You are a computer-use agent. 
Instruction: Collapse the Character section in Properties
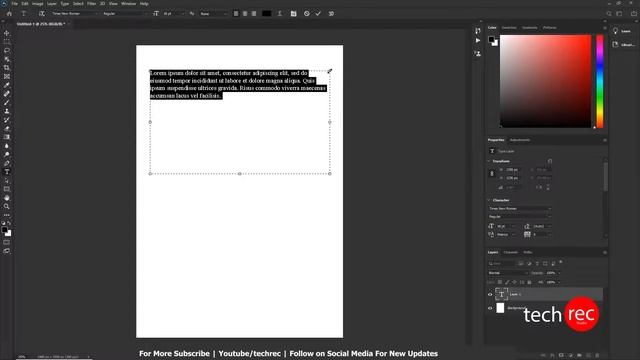489,200
